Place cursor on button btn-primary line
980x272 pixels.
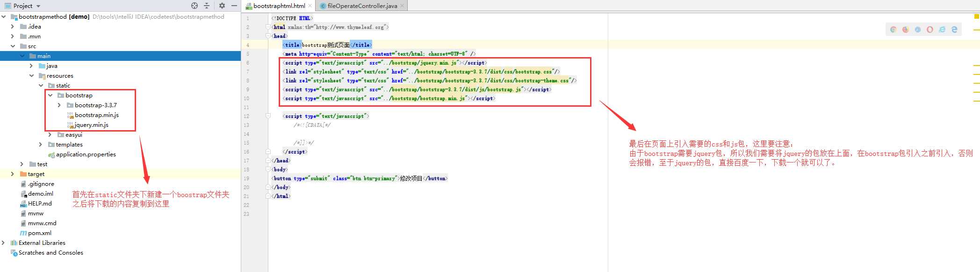(x=360, y=178)
